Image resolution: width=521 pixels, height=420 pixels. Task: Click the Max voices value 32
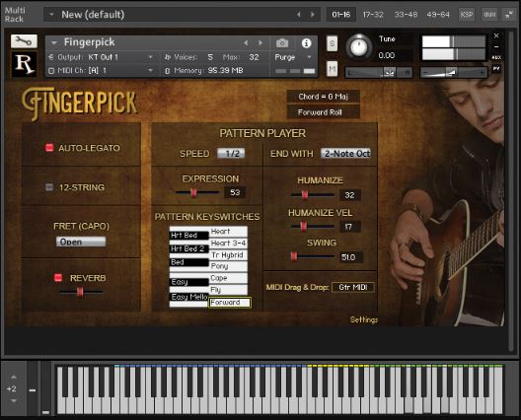tap(254, 57)
